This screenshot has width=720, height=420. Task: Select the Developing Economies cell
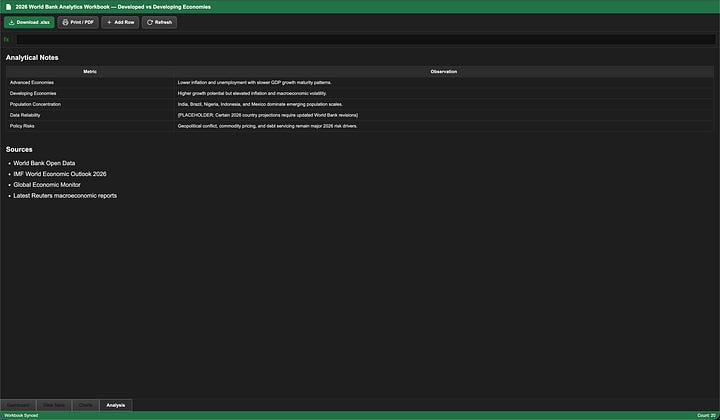(90, 94)
